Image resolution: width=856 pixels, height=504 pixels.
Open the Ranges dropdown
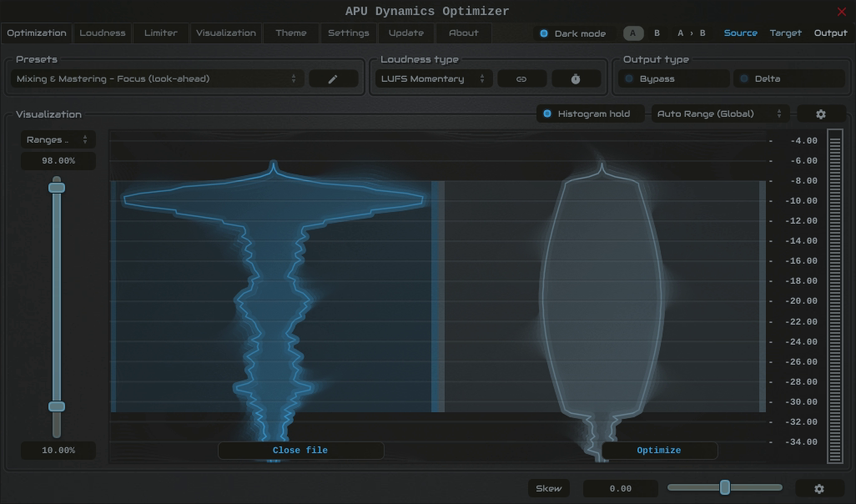[x=58, y=140]
